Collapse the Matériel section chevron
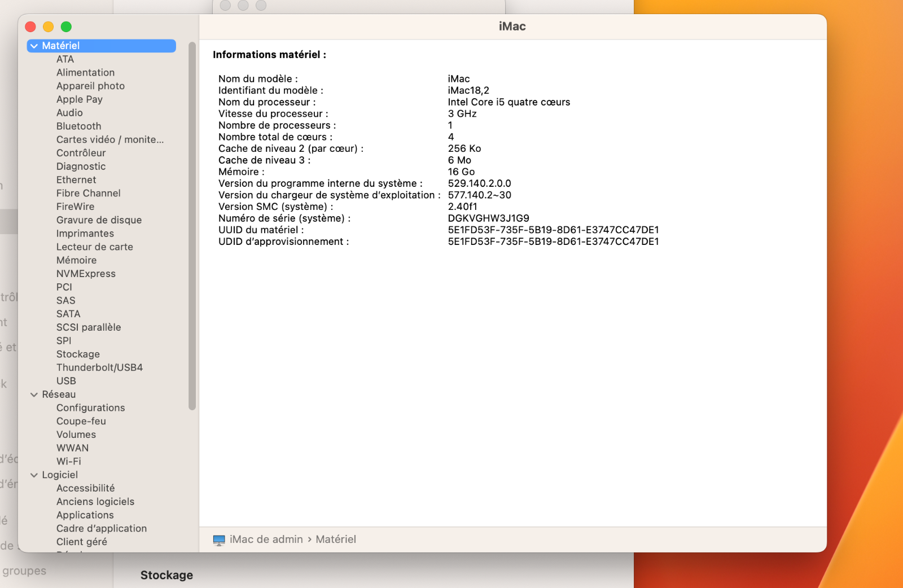 [x=34, y=46]
